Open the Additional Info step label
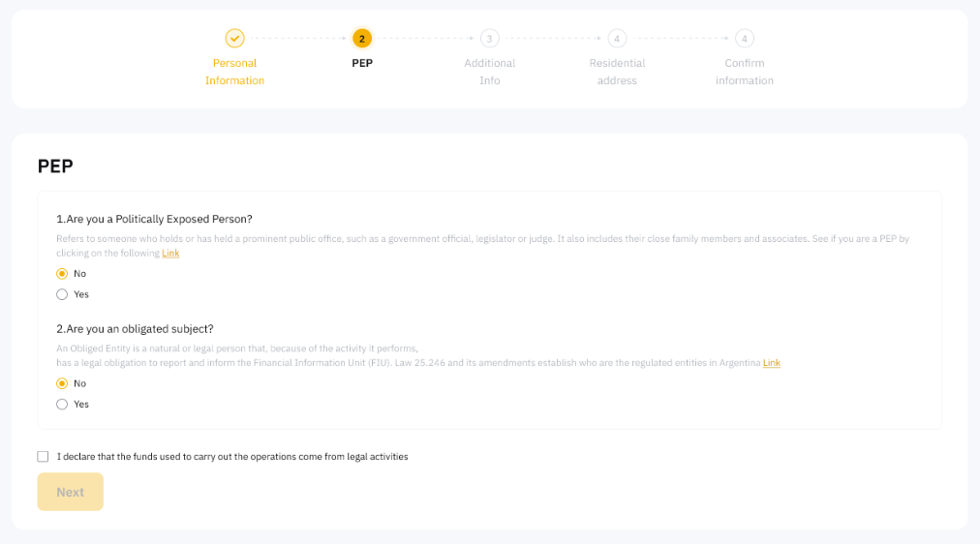Image resolution: width=980 pixels, height=544 pixels. point(490,72)
